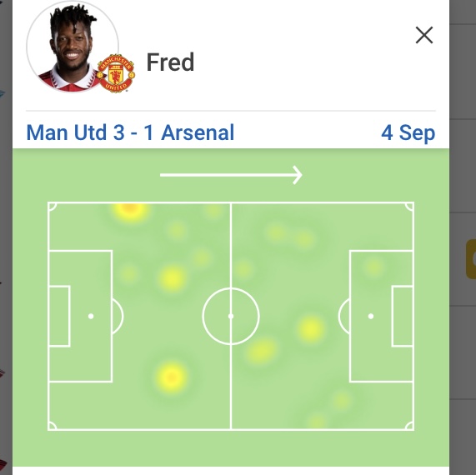
Task: Click the Manchester United club crest
Action: pyautogui.click(x=116, y=73)
